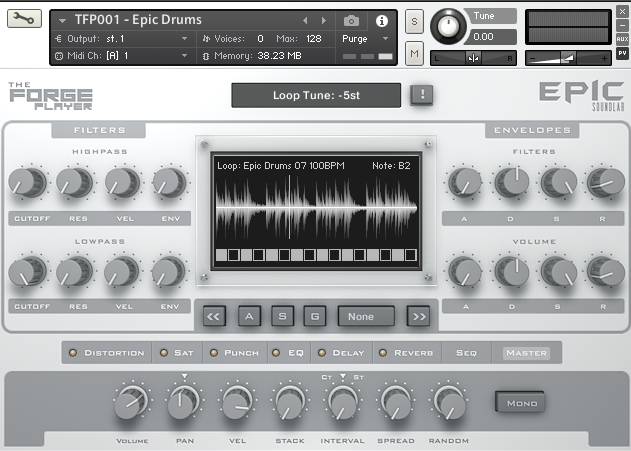Switch to the Seq tab

point(466,353)
